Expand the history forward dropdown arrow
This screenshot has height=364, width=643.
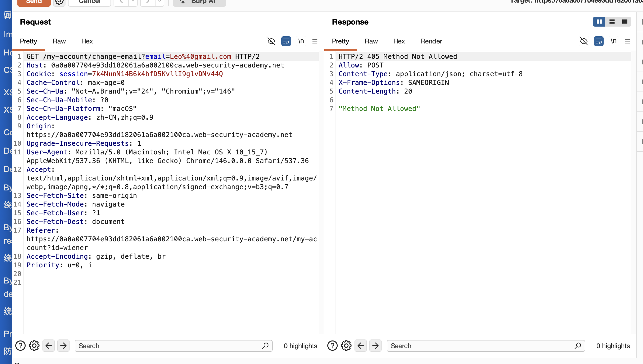(160, 2)
